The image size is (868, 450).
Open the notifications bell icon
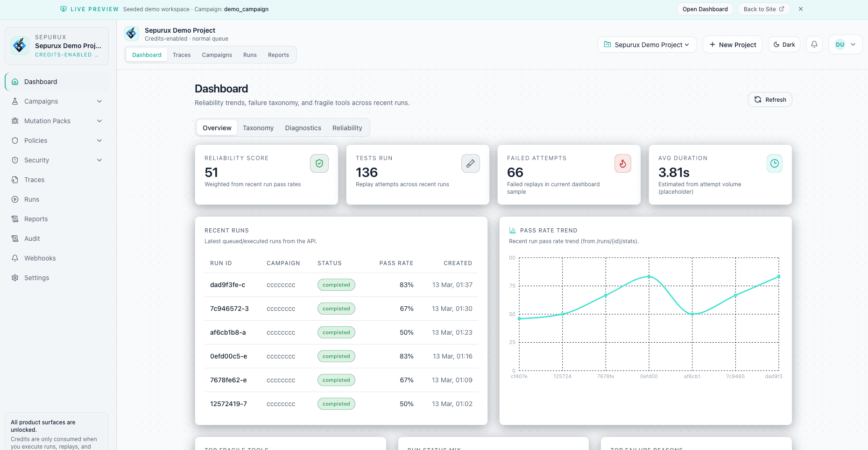click(x=814, y=44)
